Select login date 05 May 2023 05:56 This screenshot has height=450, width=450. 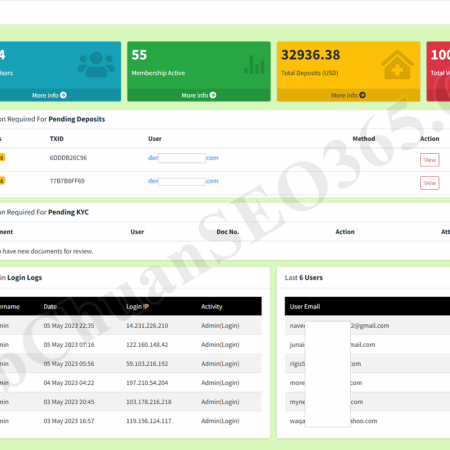coord(69,364)
